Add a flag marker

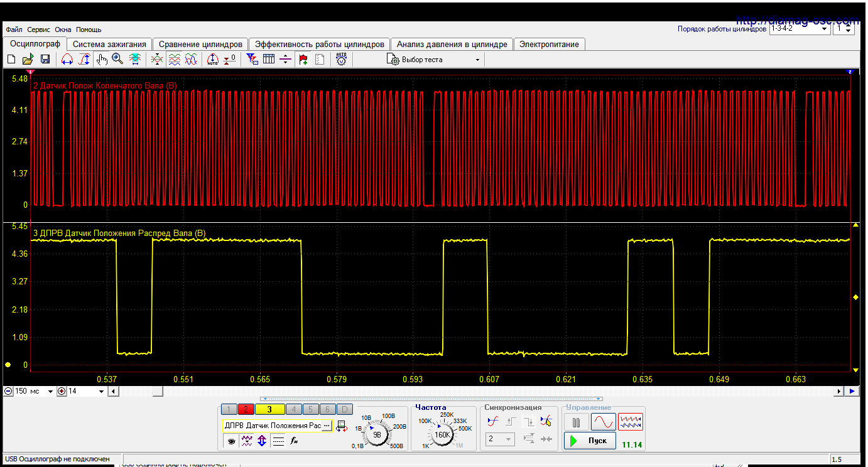pos(303,59)
